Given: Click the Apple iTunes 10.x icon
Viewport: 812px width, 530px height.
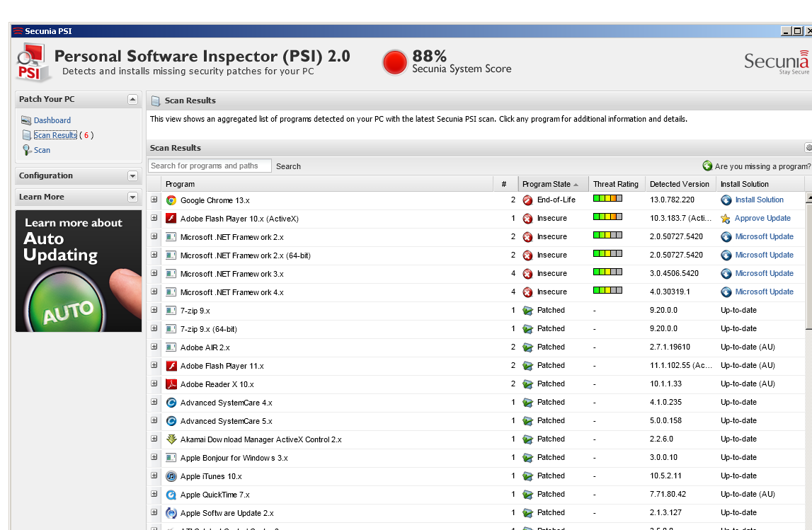Looking at the screenshot, I should click(171, 476).
